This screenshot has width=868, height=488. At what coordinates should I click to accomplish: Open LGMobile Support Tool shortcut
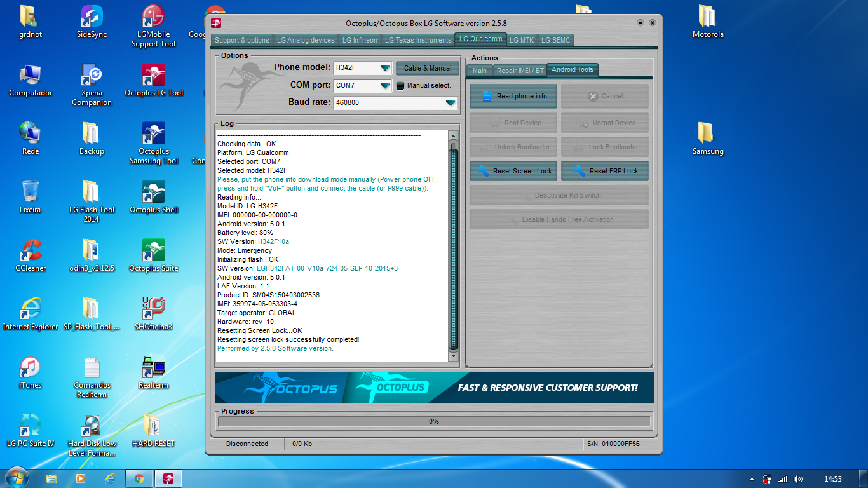coord(154,26)
